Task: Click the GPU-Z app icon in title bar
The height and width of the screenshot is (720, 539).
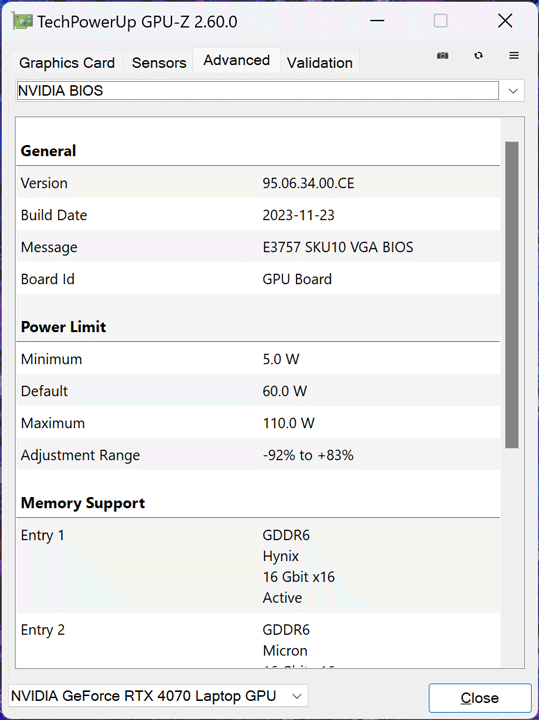Action: tap(22, 21)
